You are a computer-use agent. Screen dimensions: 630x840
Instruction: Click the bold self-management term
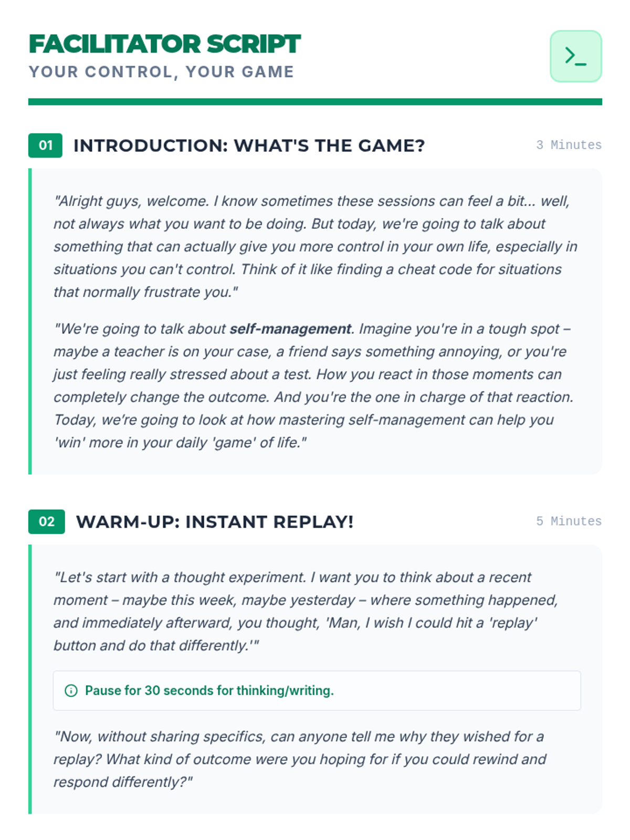pos(290,329)
